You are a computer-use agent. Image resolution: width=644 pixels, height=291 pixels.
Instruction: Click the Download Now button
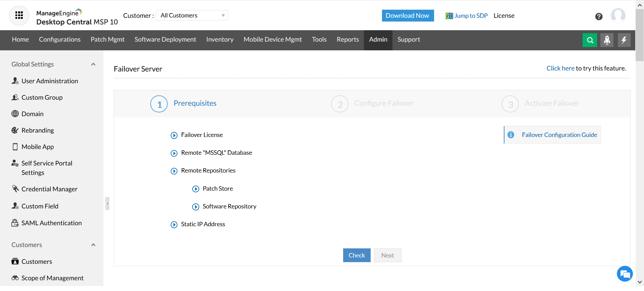pos(408,15)
